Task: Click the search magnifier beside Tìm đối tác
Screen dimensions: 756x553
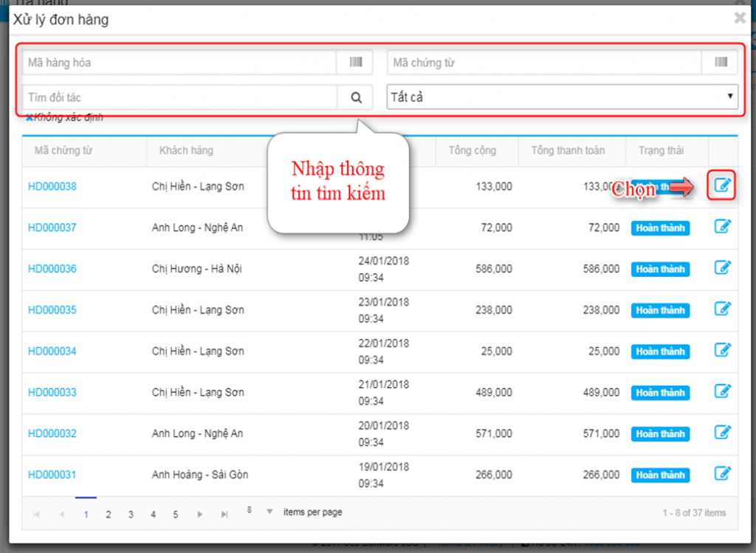Action: [x=356, y=97]
